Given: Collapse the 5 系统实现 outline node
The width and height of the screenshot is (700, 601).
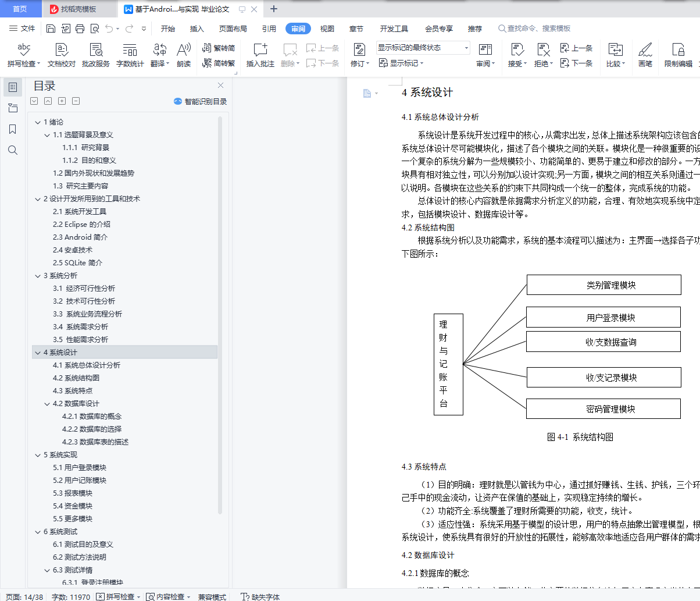Looking at the screenshot, I should tap(38, 455).
